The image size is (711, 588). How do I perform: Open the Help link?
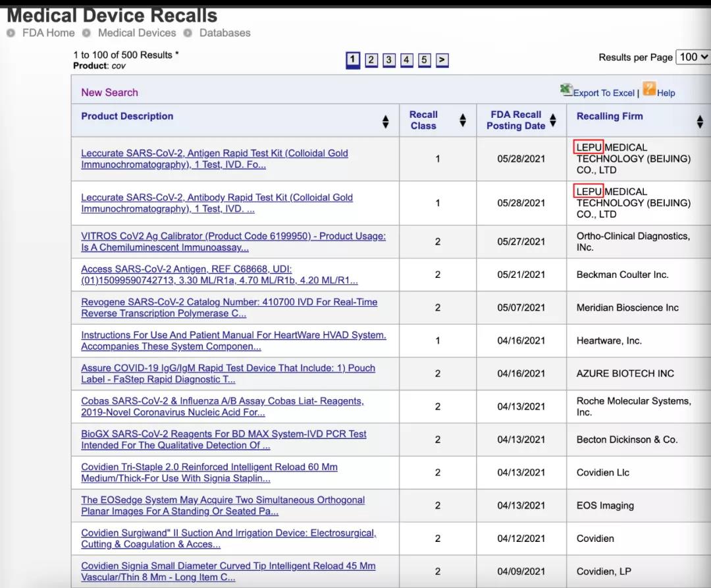click(x=666, y=93)
